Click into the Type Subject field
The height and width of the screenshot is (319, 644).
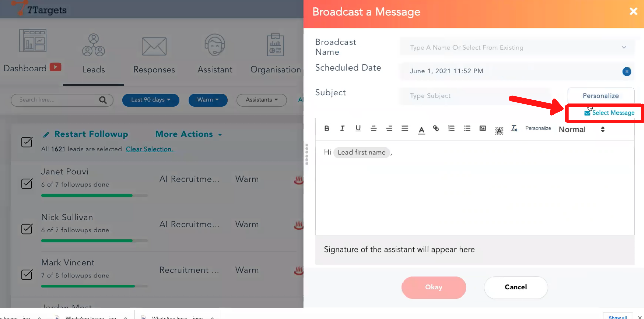point(475,96)
